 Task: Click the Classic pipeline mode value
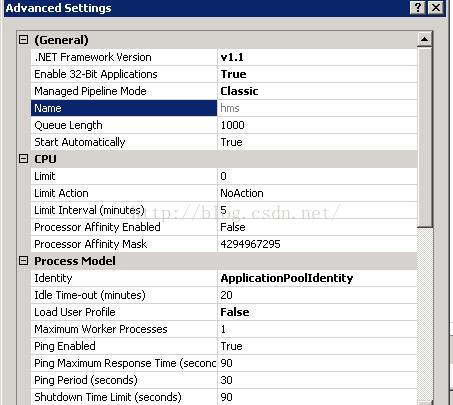click(x=239, y=91)
